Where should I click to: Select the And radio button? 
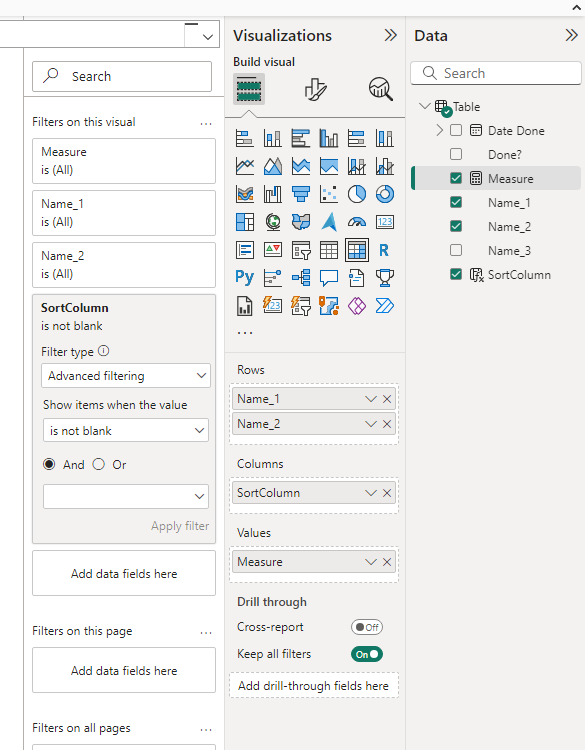[x=49, y=464]
